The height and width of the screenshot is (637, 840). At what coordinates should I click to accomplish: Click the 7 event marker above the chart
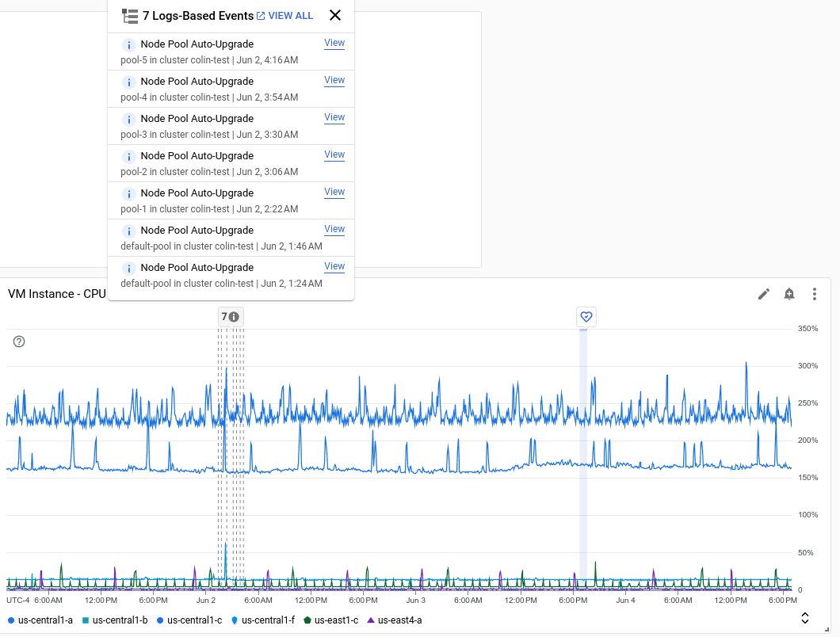[x=231, y=316]
